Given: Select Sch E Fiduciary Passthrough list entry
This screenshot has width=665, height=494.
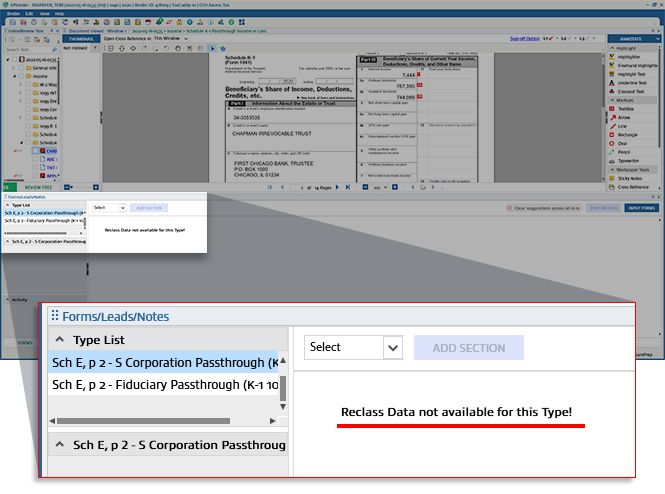Looking at the screenshot, I should 165,384.
